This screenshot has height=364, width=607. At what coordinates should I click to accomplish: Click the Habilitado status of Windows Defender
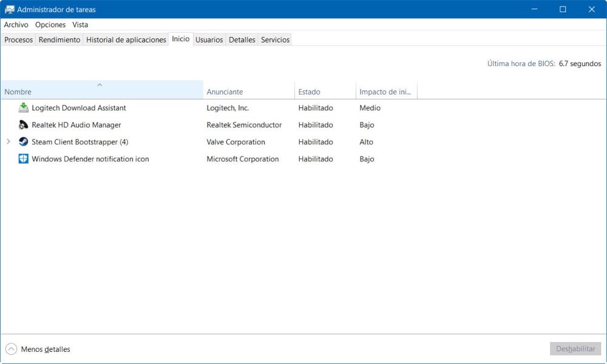[316, 159]
